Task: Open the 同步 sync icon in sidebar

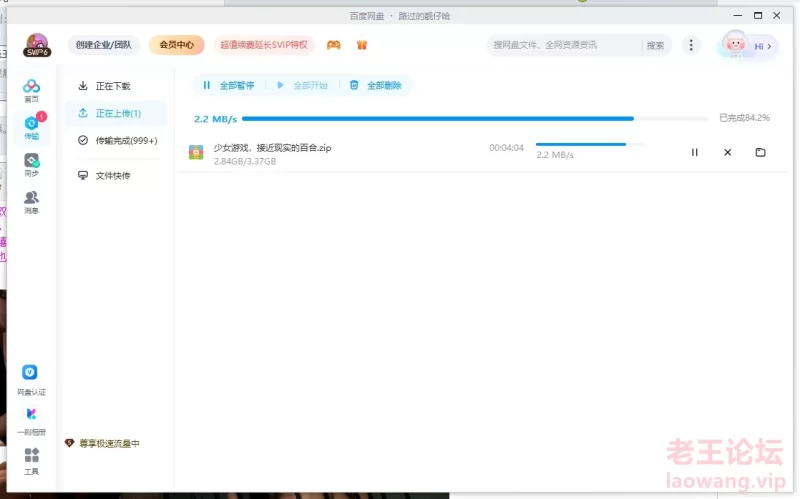Action: click(31, 165)
